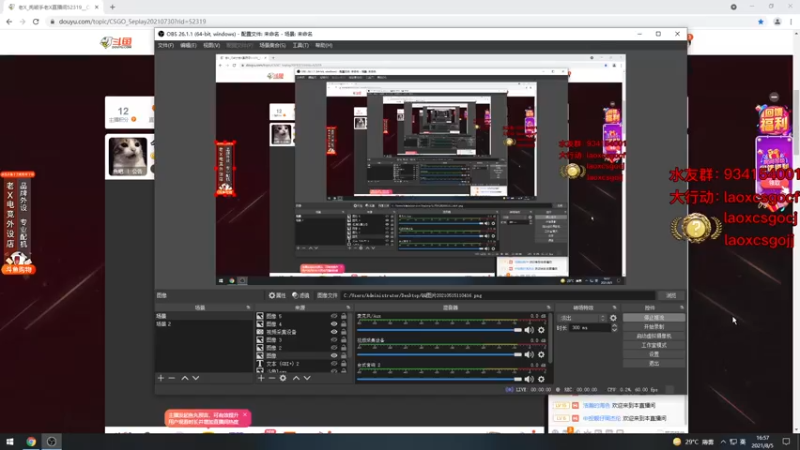Open the 文件(F) menu in OBS
The height and width of the screenshot is (450, 800).
click(165, 45)
